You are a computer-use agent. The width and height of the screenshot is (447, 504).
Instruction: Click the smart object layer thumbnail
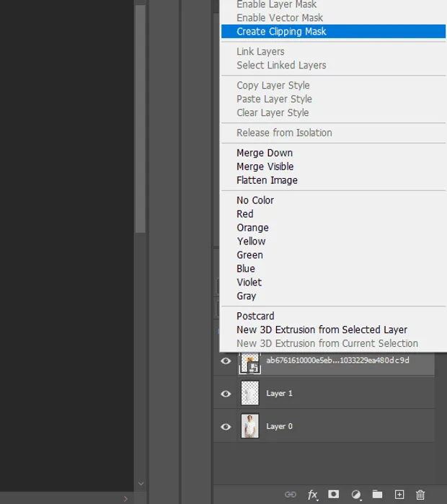250,363
